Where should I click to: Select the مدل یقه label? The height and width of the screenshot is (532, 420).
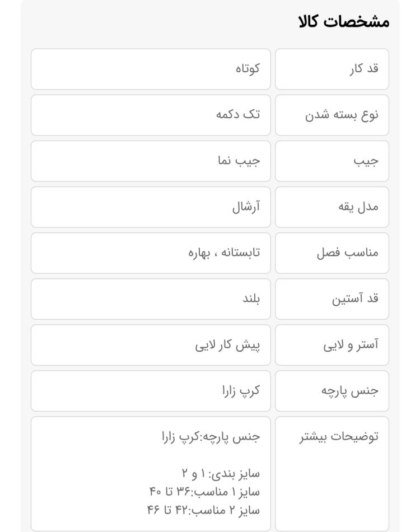tap(358, 207)
